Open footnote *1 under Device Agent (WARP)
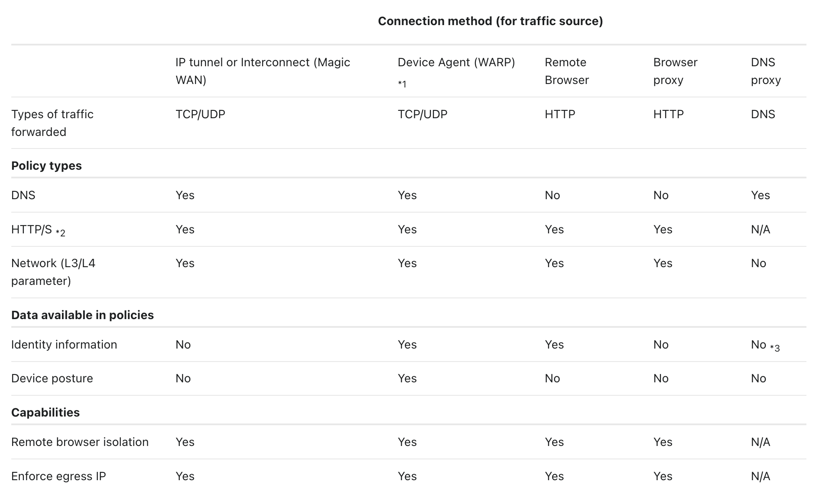Viewport: 819px width, 504px height. (402, 84)
